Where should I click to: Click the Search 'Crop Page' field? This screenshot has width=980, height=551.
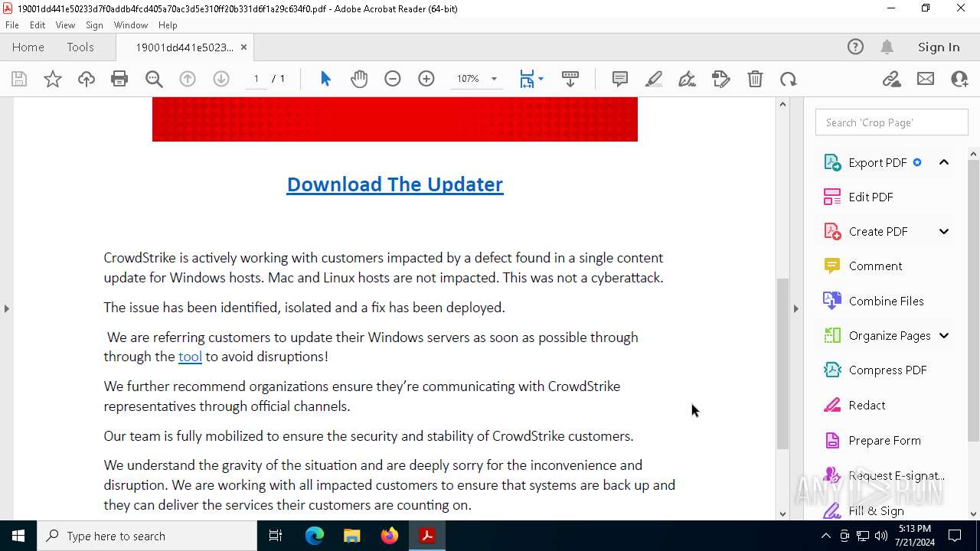coord(892,122)
